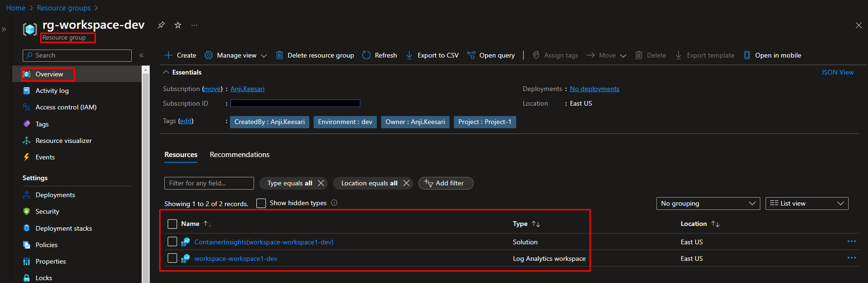Toggle the select-all resources checkbox

tap(172, 224)
